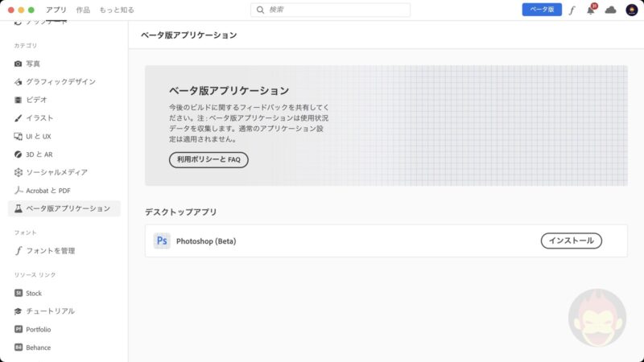Click the macOS yellow minimize button
Screen dimensions: 644x362
(21, 10)
